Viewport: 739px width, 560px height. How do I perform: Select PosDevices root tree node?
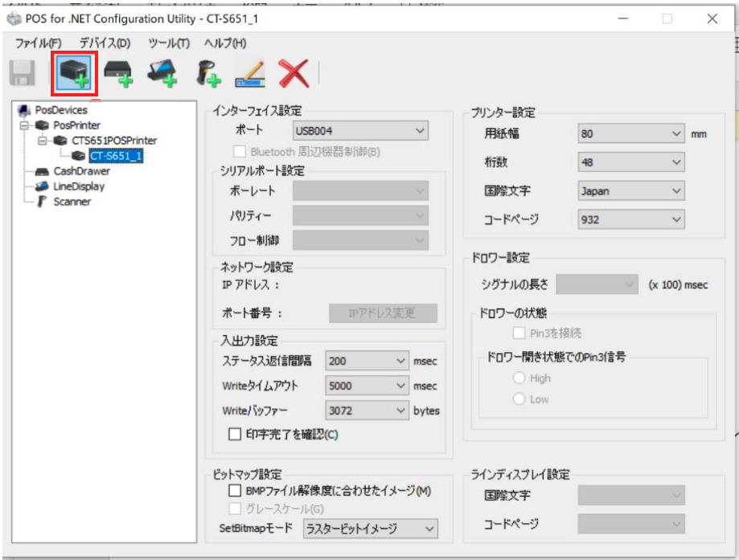[x=61, y=110]
